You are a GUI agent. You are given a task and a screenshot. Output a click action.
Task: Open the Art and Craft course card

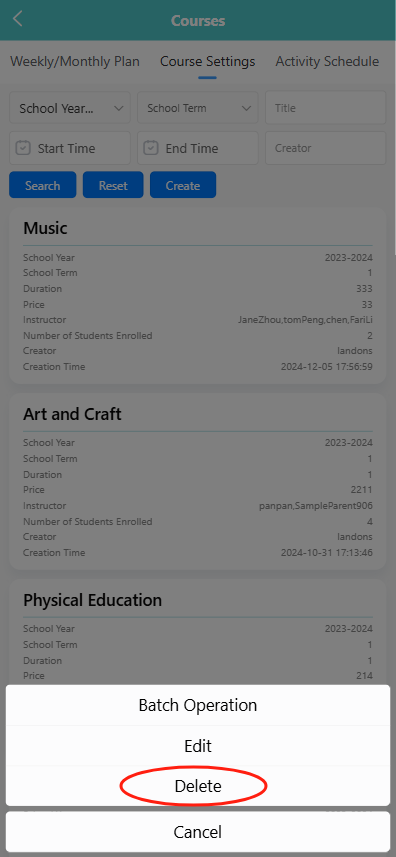(198, 482)
